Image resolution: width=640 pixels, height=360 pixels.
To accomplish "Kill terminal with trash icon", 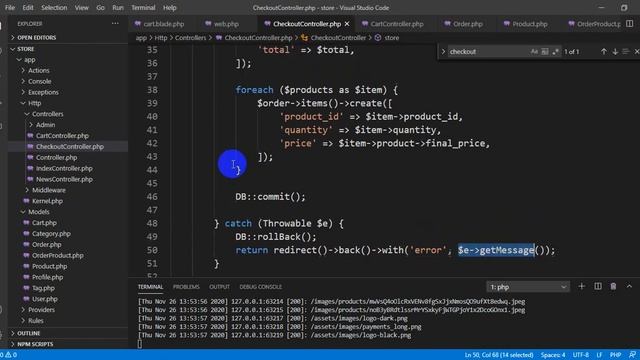I will pos(613,287).
